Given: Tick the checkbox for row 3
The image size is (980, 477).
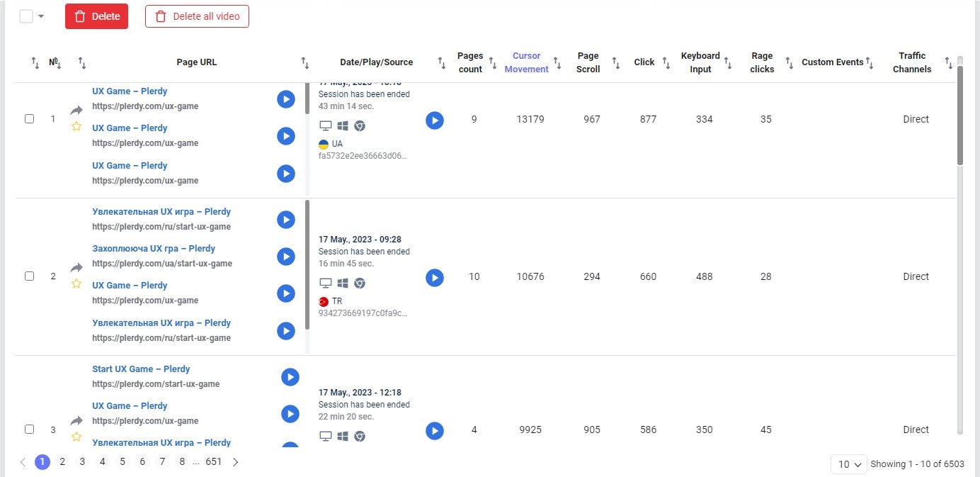Looking at the screenshot, I should pos(29,430).
